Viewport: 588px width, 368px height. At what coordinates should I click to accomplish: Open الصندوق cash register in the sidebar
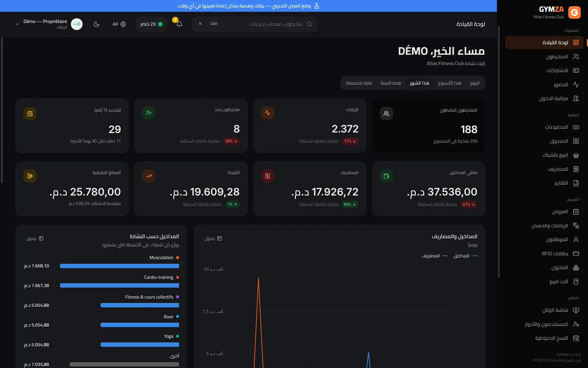[544, 141]
